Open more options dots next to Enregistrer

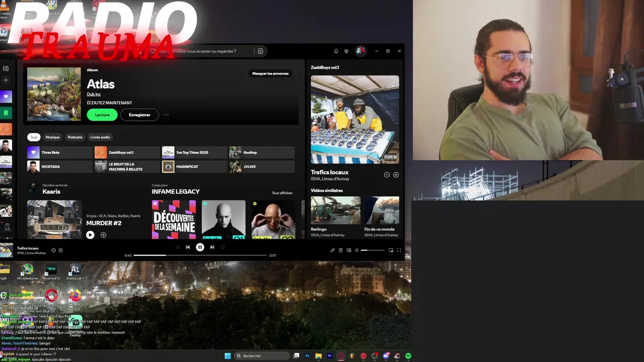point(166,115)
